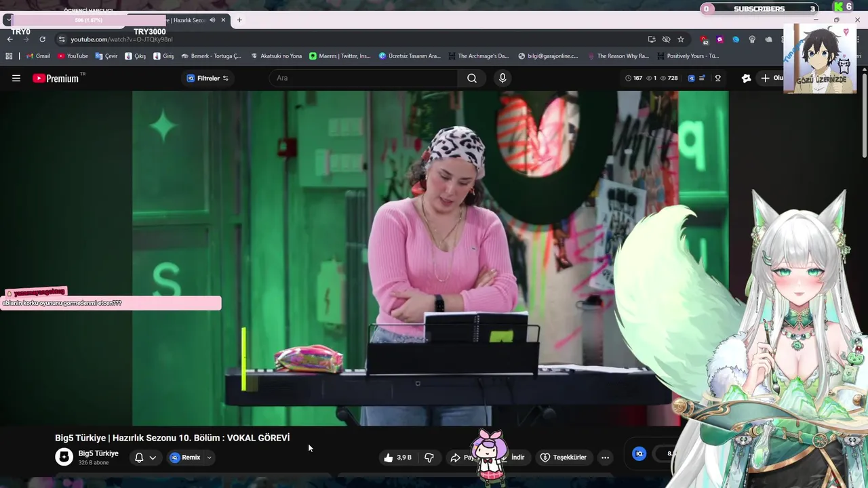
Task: Click the purple extension icon in toolbar
Action: pos(720,39)
